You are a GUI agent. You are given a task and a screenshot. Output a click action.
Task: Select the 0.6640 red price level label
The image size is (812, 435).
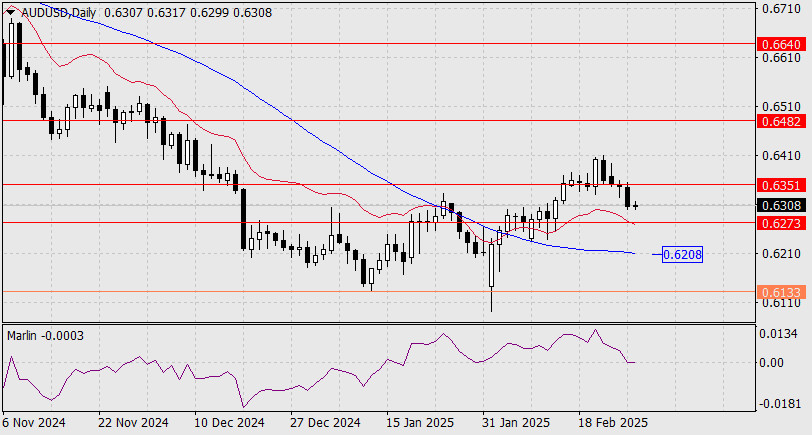[781, 44]
